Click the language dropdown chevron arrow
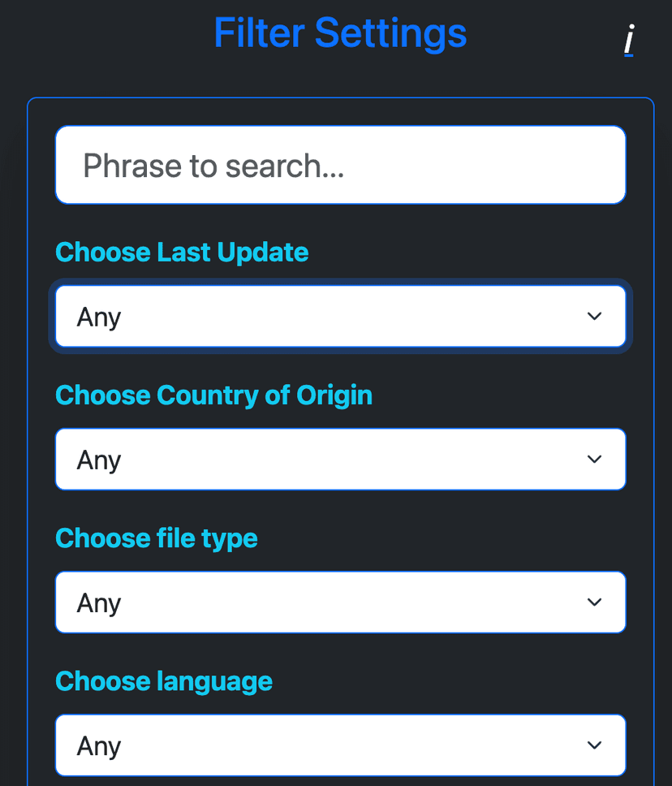 pyautogui.click(x=593, y=745)
